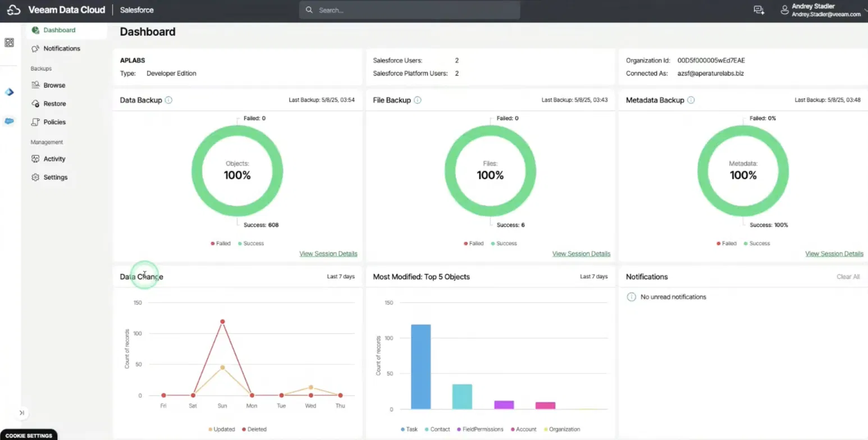
Task: Click the blue Task bar in the chart
Action: (x=421, y=367)
